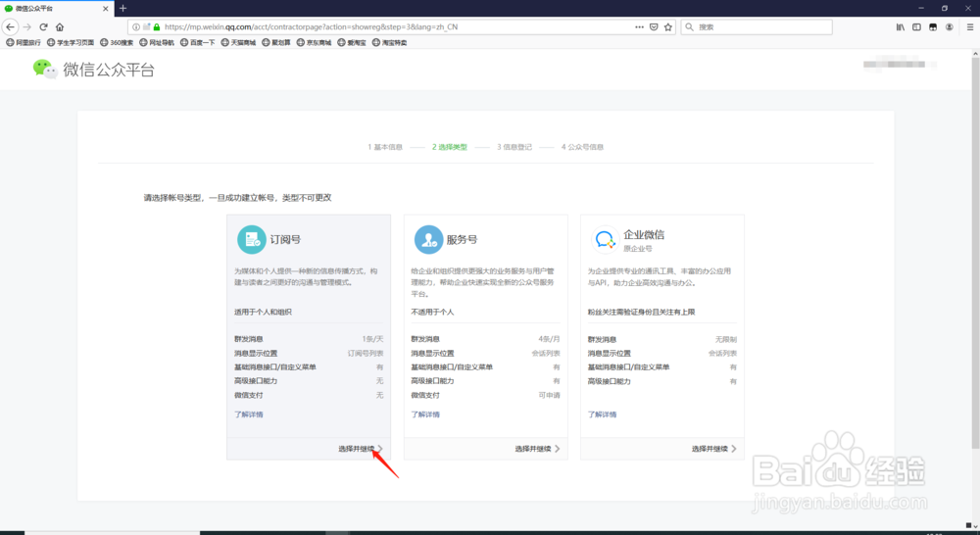980x535 pixels.
Task: Bookmark this page with star icon
Action: click(668, 26)
